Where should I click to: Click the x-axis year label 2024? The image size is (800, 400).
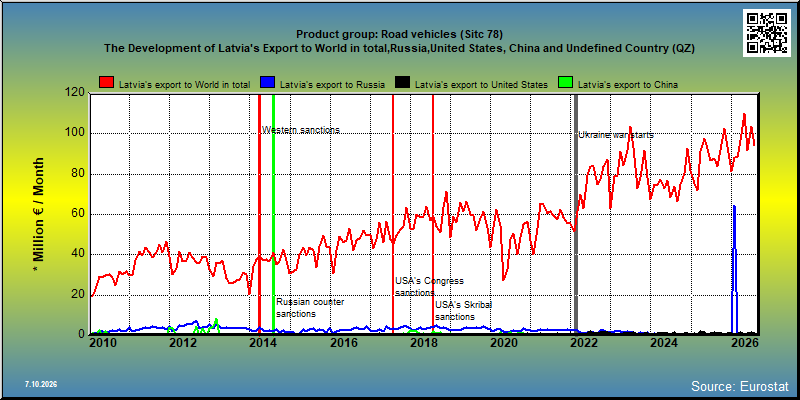click(x=665, y=343)
